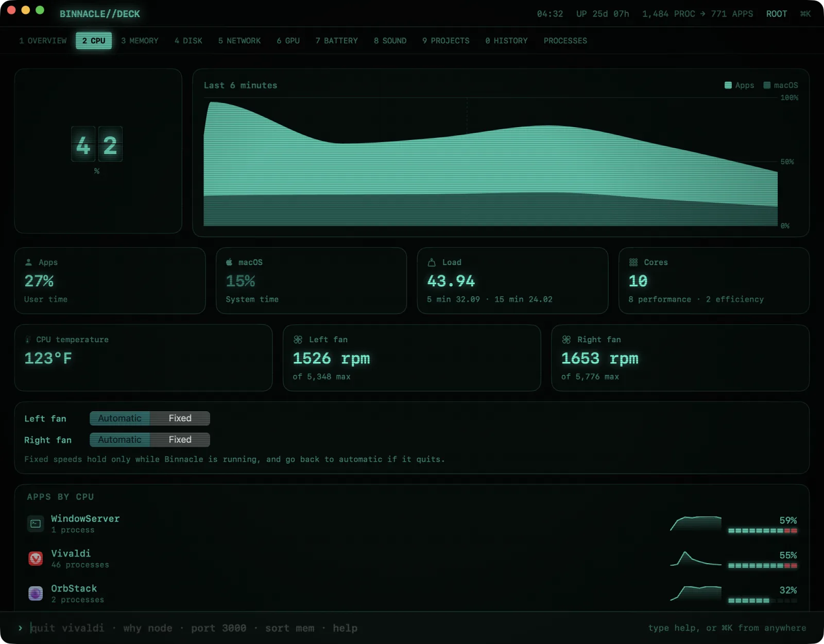Click the Vivaldi CPU sparkline
The image size is (824, 644).
[x=696, y=559]
